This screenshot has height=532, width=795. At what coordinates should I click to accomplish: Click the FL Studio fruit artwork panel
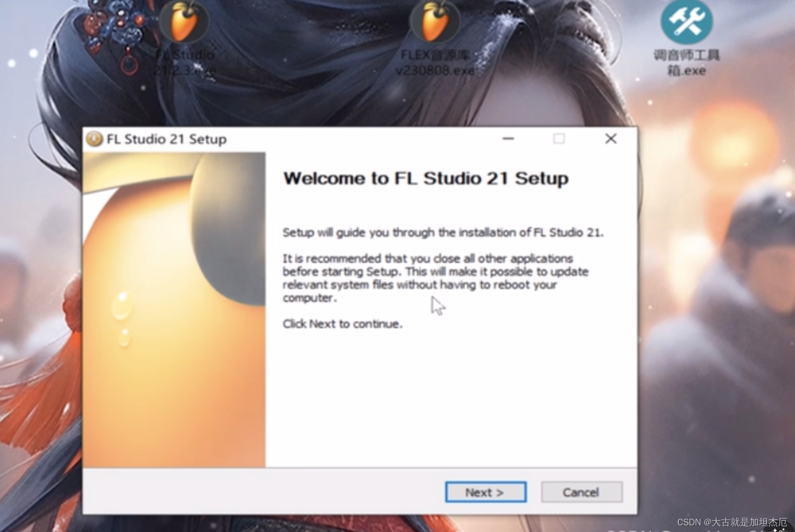(174, 310)
